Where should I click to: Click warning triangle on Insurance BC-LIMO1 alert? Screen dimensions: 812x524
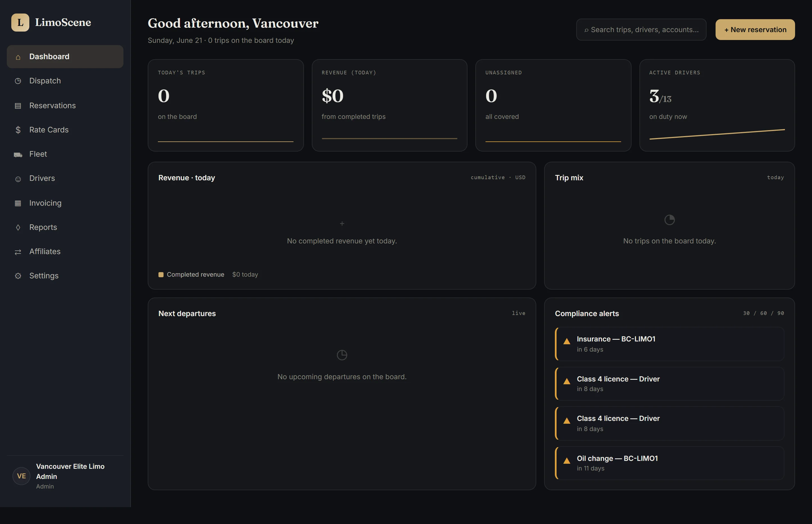click(566, 341)
